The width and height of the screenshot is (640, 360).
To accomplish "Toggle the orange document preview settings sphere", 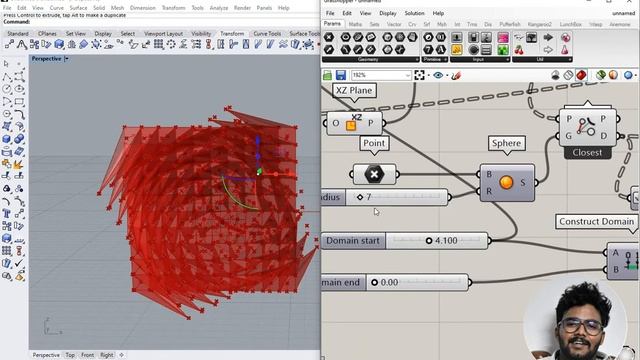I will (x=613, y=75).
